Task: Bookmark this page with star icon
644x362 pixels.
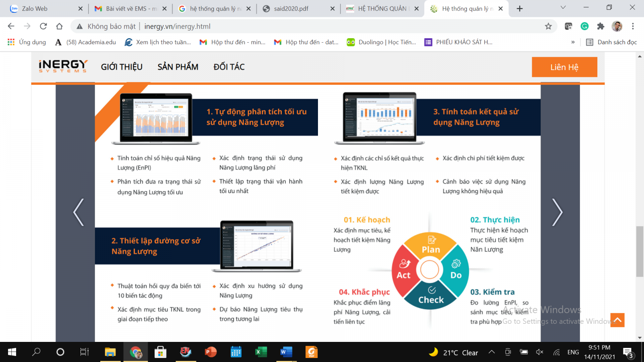Action: [548, 26]
